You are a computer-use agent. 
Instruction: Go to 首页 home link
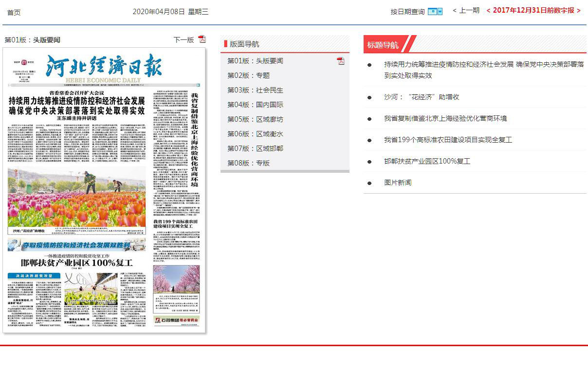coord(14,12)
